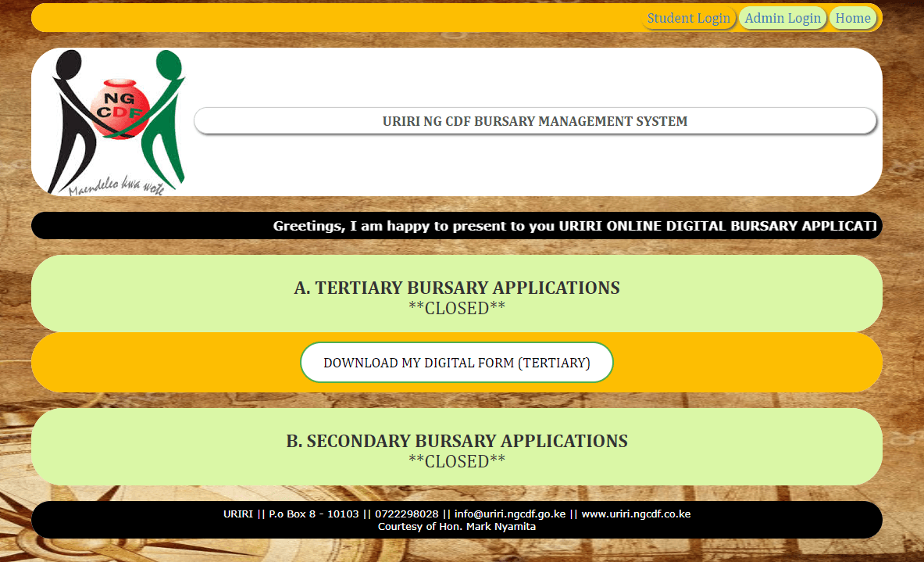Click the URIRI P.o Box footer text
Screen dimensions: 924x562
[289, 514]
